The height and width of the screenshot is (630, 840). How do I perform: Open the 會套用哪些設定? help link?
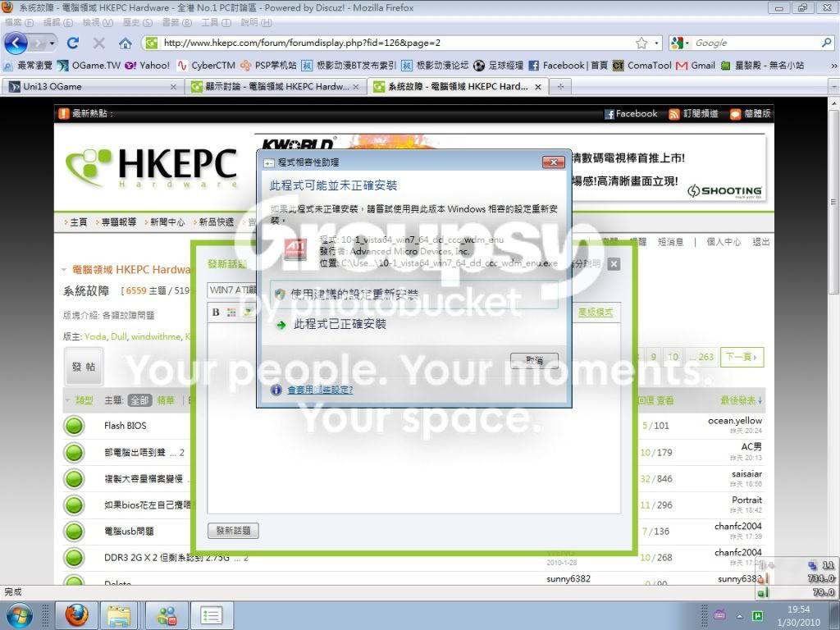pos(321,390)
